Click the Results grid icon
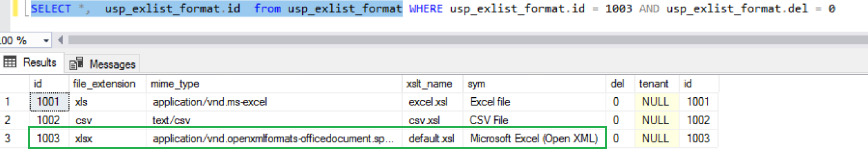 [10, 62]
